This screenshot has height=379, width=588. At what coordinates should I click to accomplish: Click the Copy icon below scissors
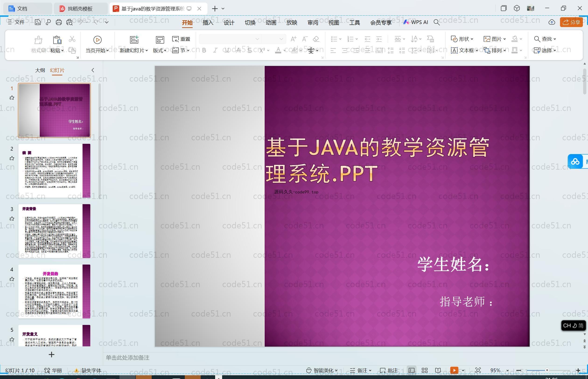(x=72, y=50)
